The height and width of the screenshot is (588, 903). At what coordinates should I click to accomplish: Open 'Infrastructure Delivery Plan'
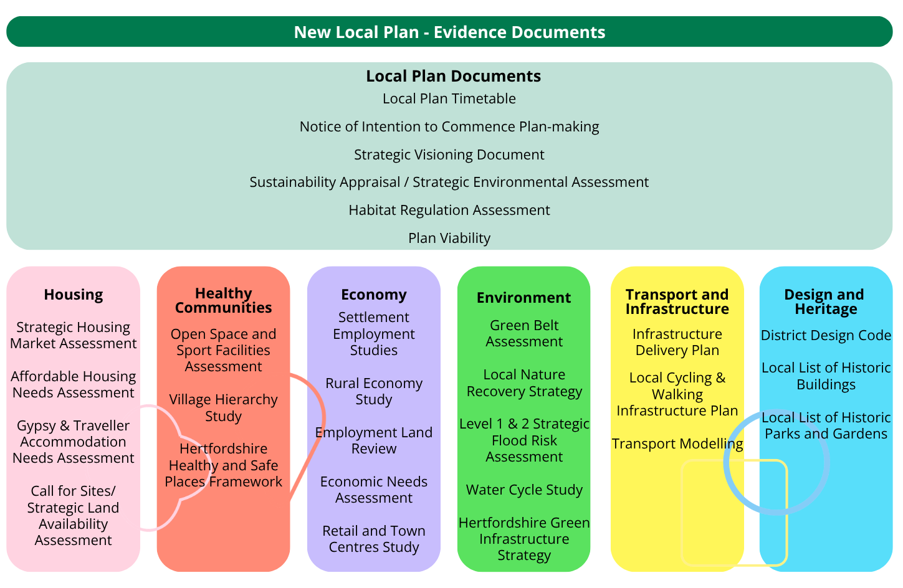(x=677, y=342)
